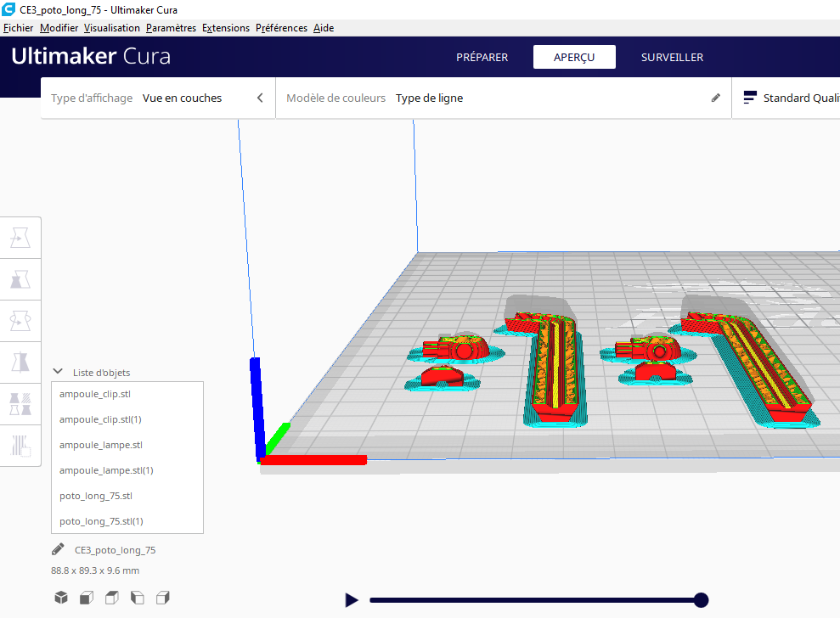The image size is (840, 618).
Task: Open the Standard Quality settings panel
Action: 786,98
